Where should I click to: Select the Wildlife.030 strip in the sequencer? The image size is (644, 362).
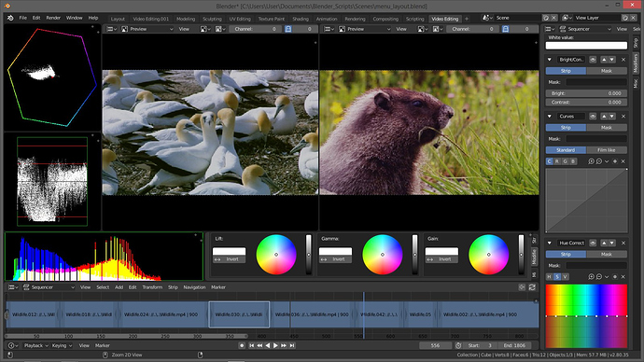[x=239, y=314]
